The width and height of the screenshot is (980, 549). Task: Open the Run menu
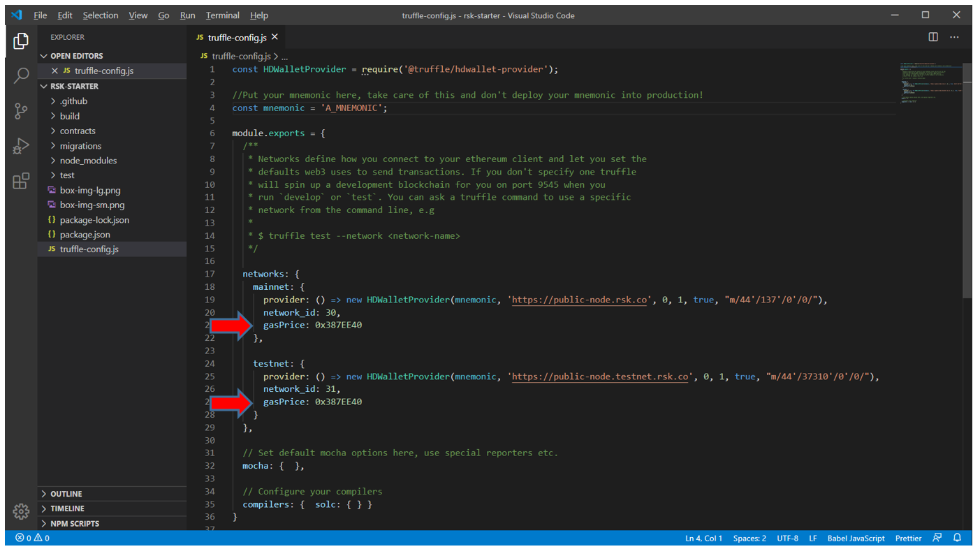click(x=187, y=15)
